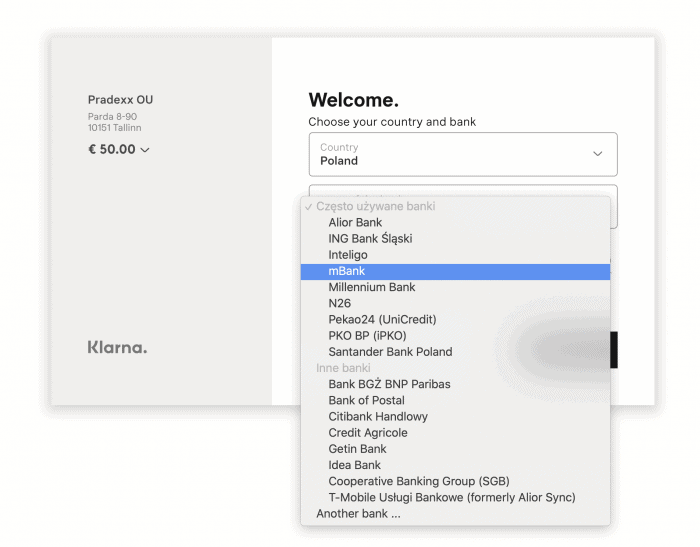Select Bank of Postal option
The image size is (700, 547).
[x=455, y=400]
